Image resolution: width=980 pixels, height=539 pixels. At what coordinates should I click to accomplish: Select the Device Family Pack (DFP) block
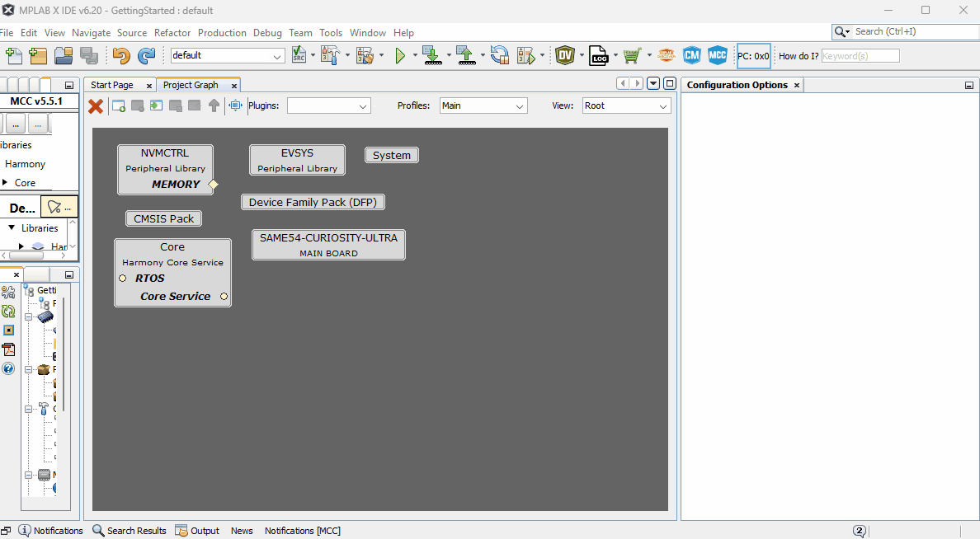click(313, 202)
